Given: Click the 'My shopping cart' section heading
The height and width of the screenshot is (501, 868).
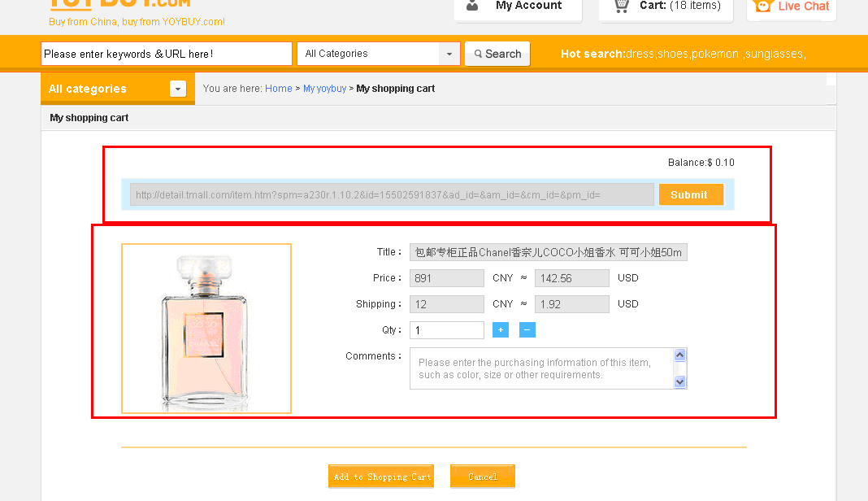Looking at the screenshot, I should pos(89,117).
